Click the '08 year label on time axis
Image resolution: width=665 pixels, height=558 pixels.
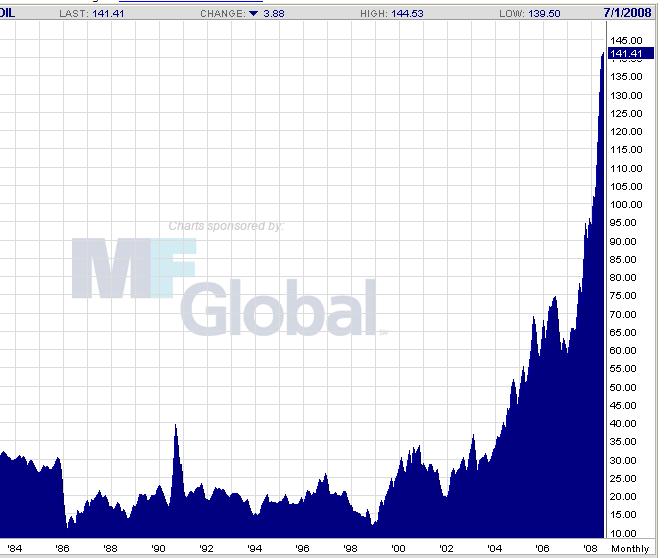pyautogui.click(x=590, y=549)
